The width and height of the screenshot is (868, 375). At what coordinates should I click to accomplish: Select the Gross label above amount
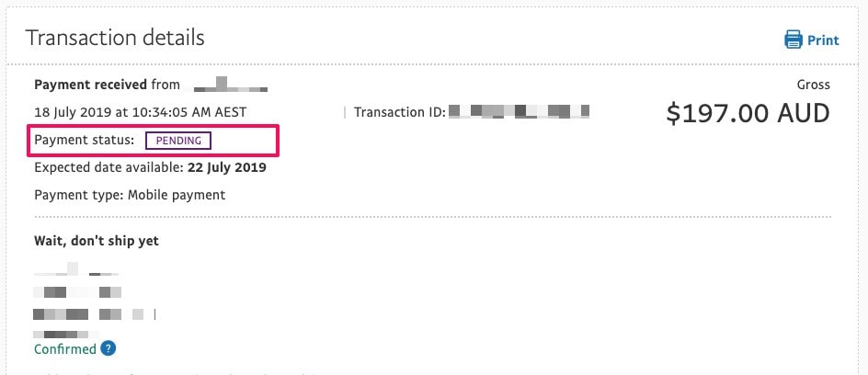click(x=813, y=85)
